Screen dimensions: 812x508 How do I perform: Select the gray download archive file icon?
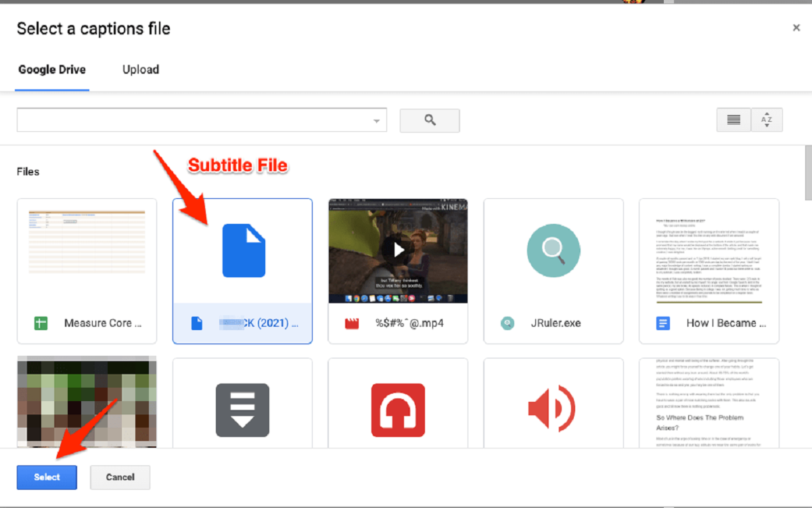tap(242, 410)
